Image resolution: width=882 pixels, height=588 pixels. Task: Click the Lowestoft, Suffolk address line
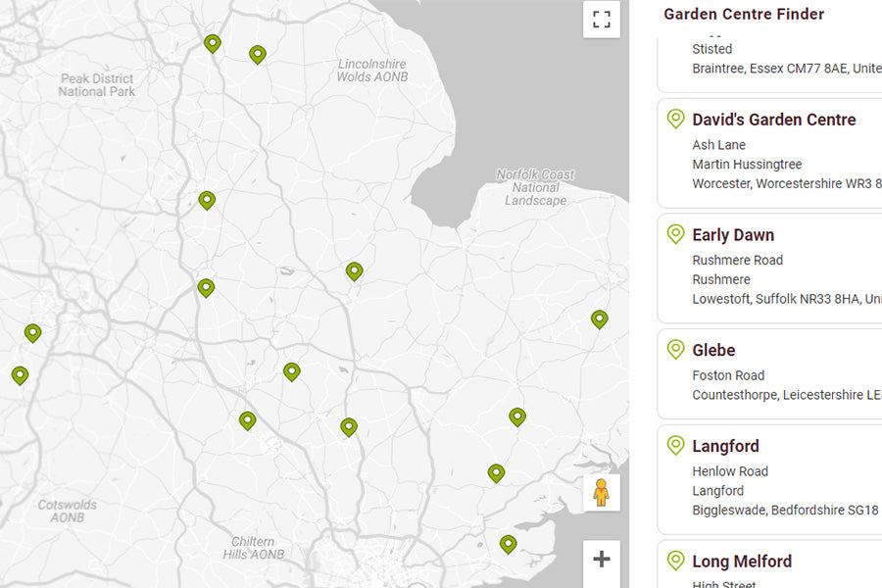[x=786, y=299]
